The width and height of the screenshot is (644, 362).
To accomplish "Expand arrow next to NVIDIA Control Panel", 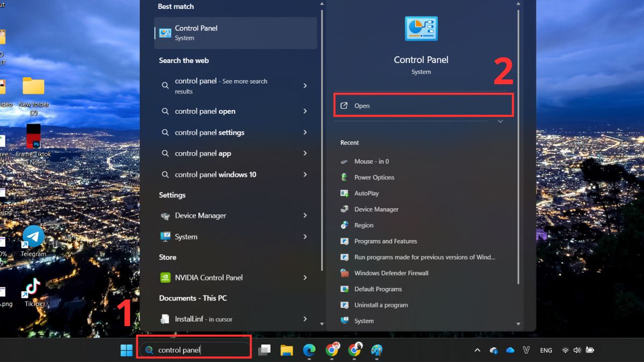I will click(x=305, y=277).
